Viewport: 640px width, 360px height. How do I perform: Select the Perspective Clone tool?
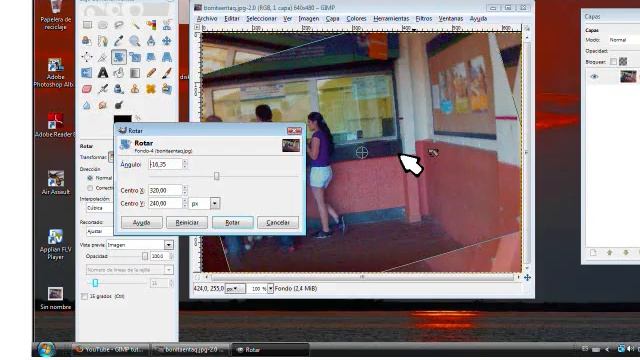[167, 89]
